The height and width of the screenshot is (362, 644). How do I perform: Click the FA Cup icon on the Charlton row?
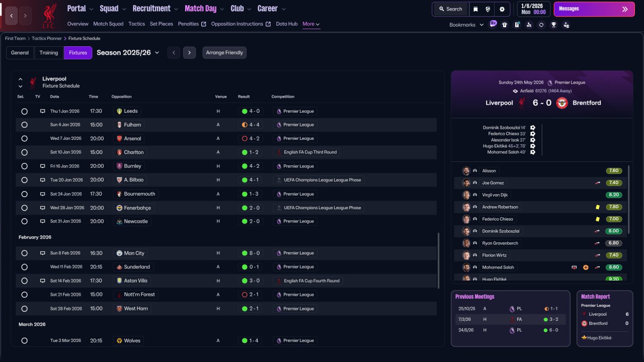278,152
